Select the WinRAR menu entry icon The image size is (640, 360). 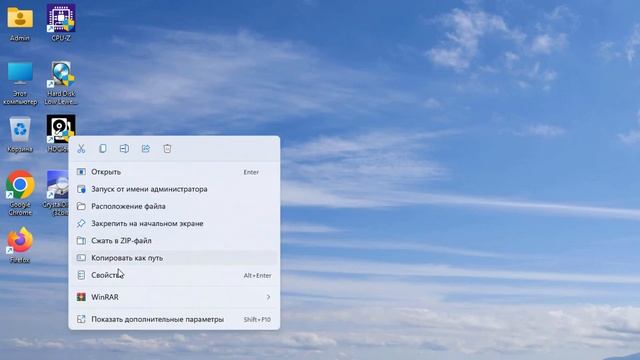(81, 297)
